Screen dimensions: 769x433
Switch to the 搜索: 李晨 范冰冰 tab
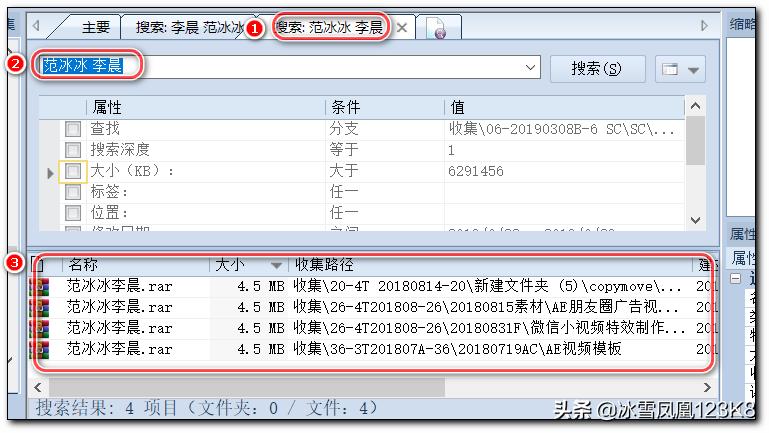[x=189, y=27]
